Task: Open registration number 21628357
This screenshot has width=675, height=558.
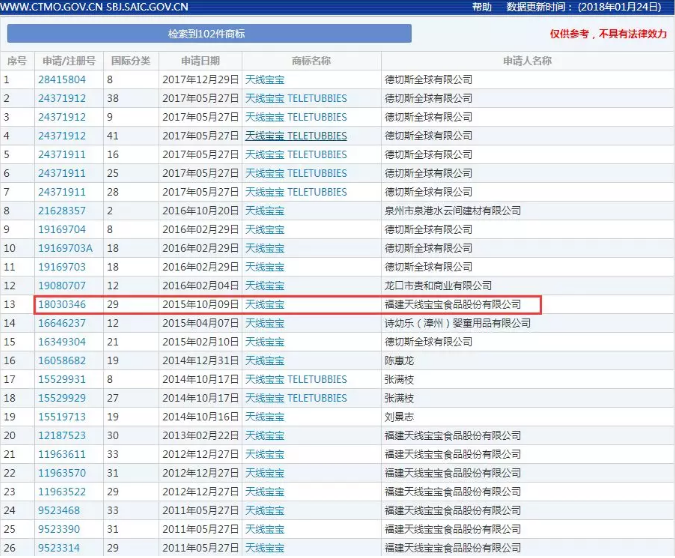Action: pos(62,211)
